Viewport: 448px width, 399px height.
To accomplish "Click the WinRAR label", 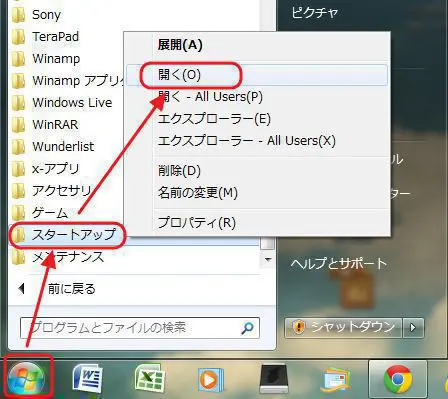I will pos(55,125).
